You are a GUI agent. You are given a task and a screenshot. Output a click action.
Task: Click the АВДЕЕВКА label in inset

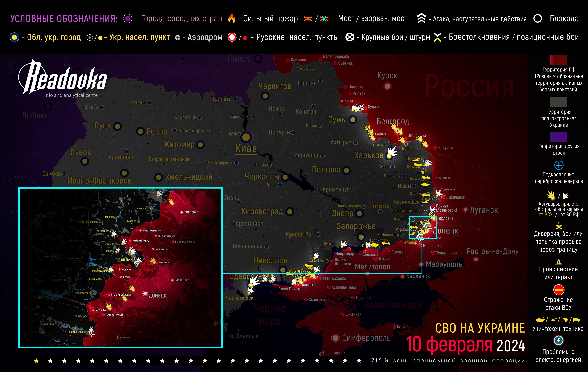coord(125,260)
